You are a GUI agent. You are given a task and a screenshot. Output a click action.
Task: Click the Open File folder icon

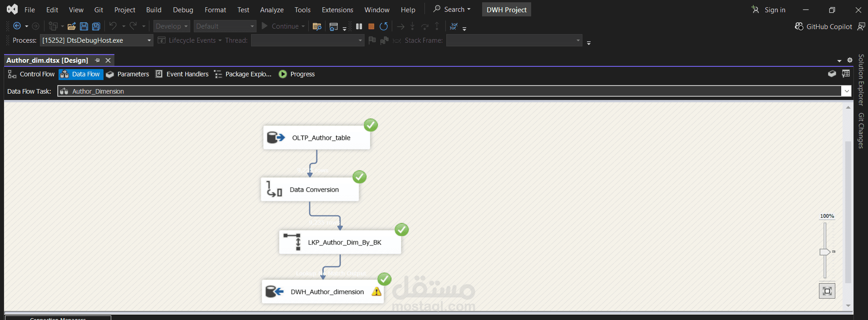tap(71, 26)
